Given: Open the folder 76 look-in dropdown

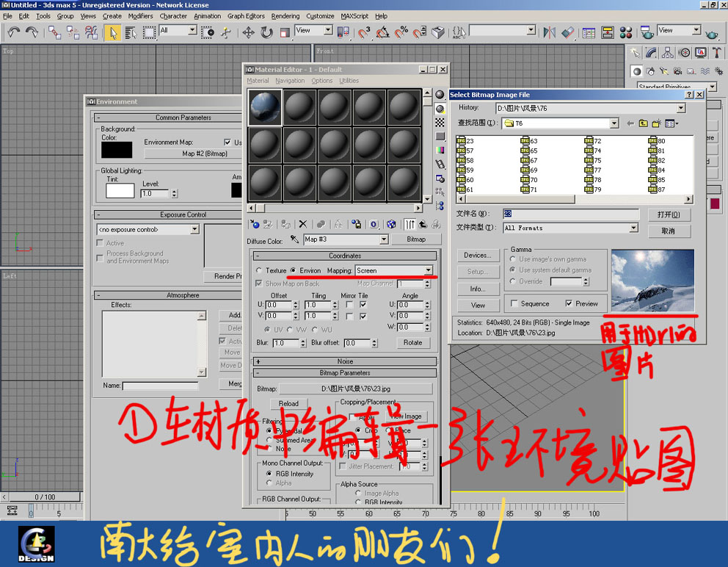Looking at the screenshot, I should (614, 123).
